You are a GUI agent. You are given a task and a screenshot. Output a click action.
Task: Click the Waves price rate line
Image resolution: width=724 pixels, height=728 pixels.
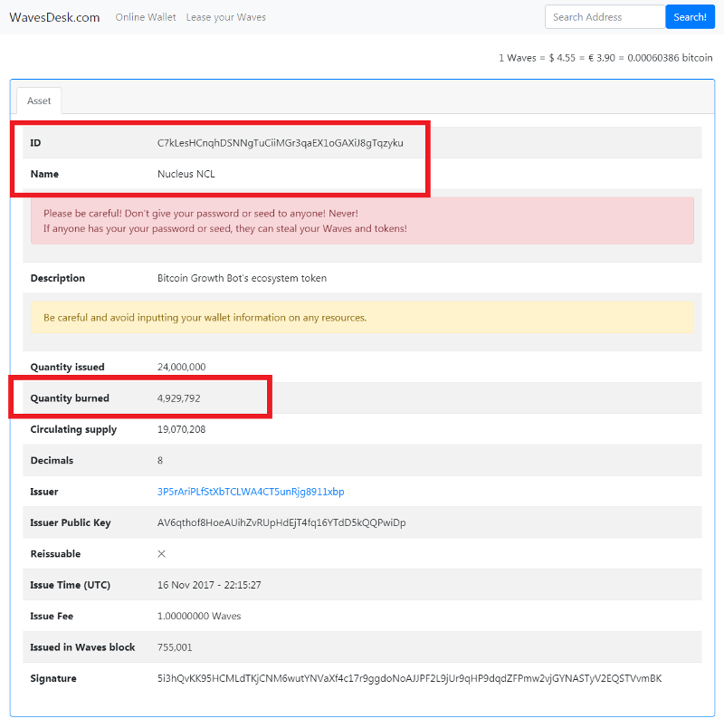[605, 58]
